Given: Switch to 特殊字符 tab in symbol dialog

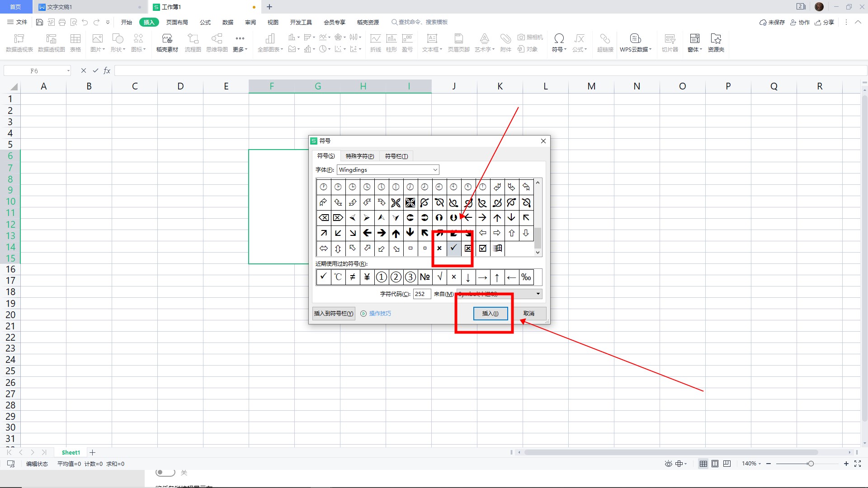Looking at the screenshot, I should click(x=359, y=156).
